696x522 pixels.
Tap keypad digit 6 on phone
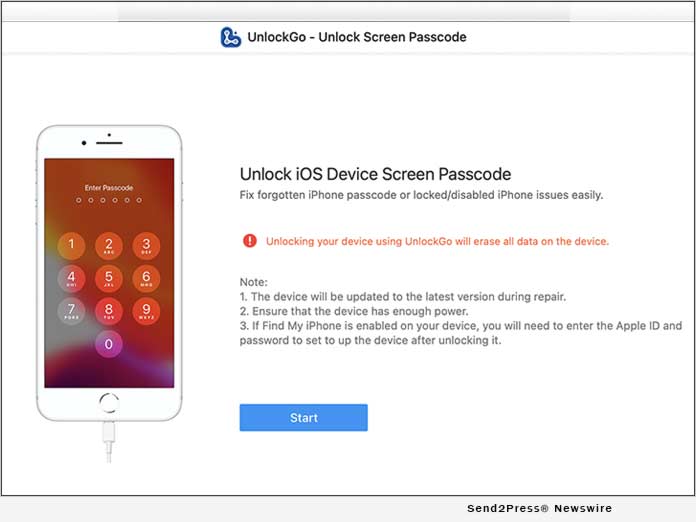pos(146,278)
